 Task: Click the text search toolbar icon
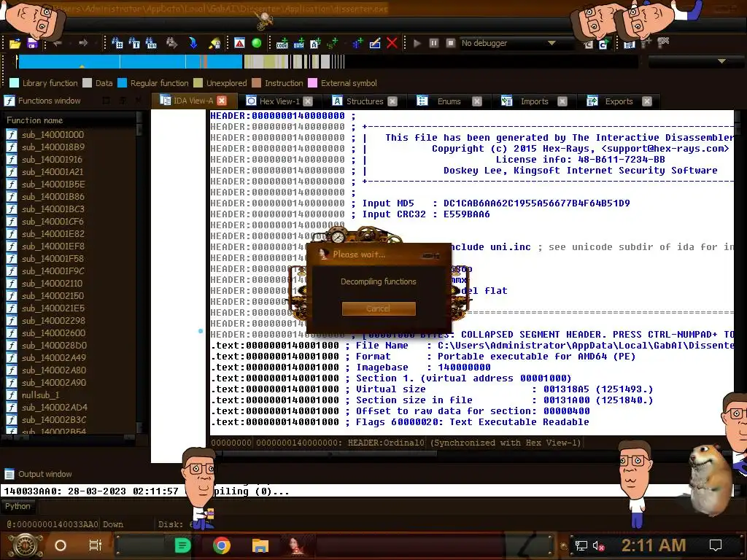(134, 43)
